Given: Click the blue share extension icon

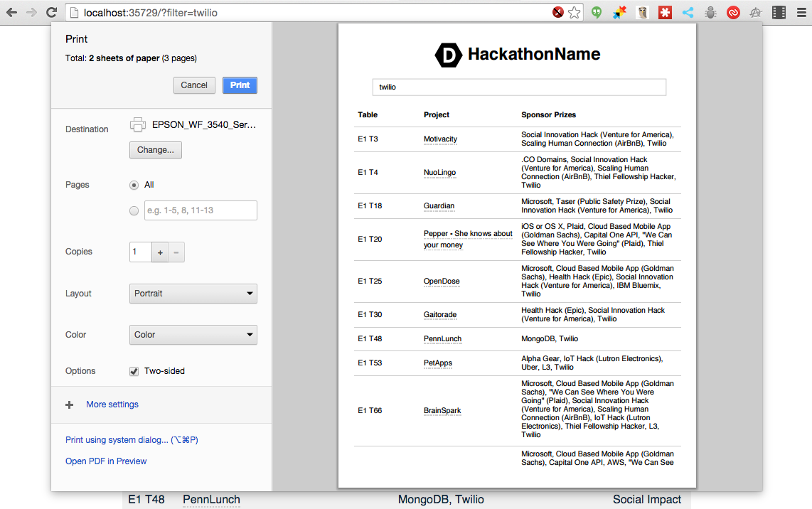Looking at the screenshot, I should click(688, 12).
